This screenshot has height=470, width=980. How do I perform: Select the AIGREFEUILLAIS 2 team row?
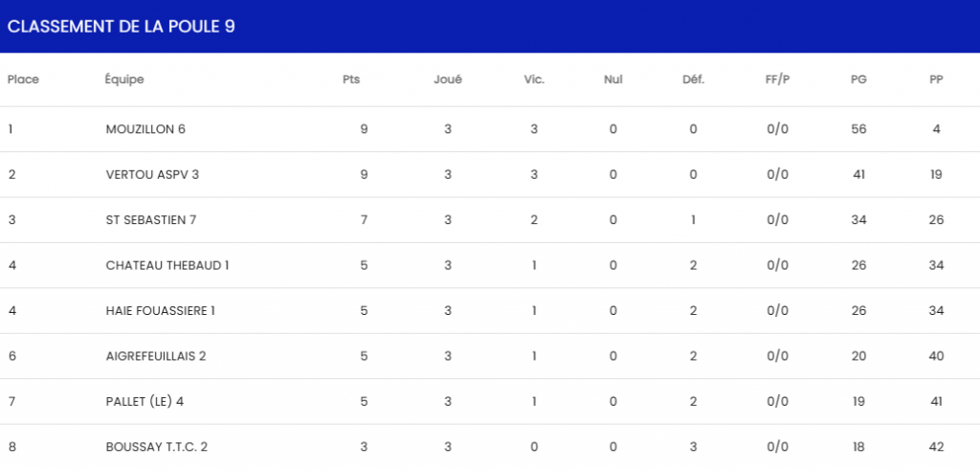pos(156,356)
